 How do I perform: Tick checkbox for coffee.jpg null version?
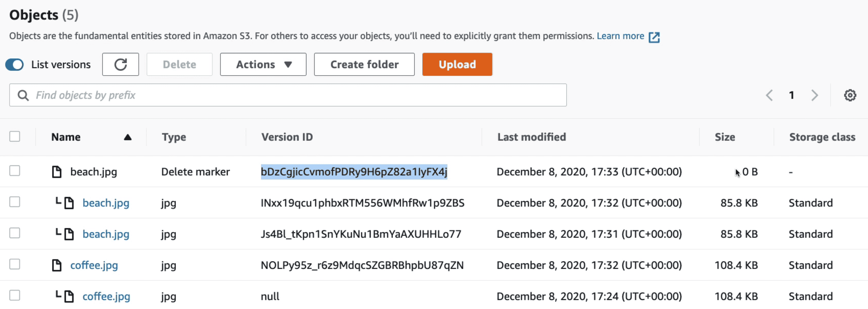[15, 296]
